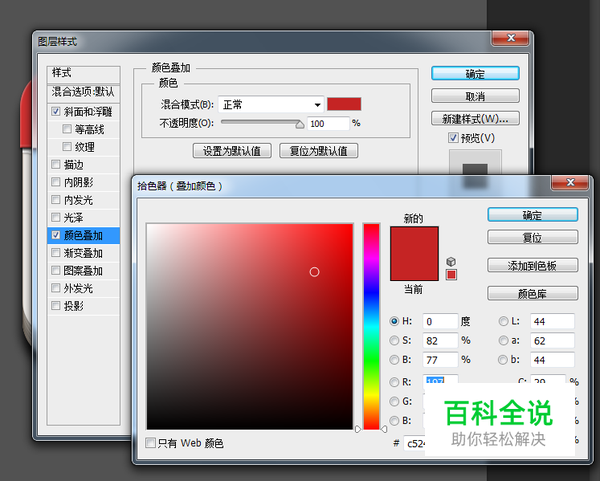600x481 pixels.
Task: Enable the 纹理 checkbox
Action: click(x=67, y=147)
